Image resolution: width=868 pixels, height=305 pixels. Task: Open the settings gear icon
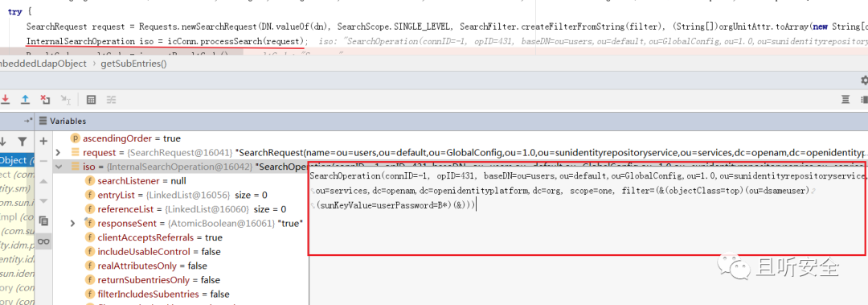[864, 80]
